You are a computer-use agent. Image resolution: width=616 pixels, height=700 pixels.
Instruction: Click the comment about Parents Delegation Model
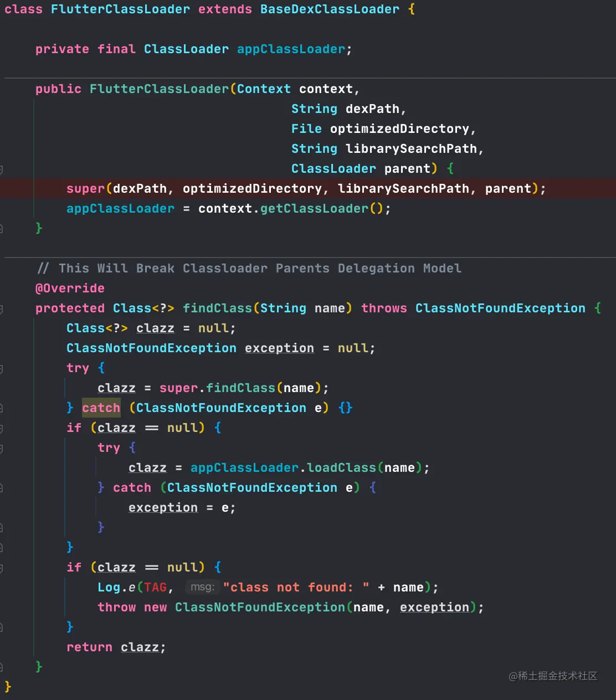249,269
